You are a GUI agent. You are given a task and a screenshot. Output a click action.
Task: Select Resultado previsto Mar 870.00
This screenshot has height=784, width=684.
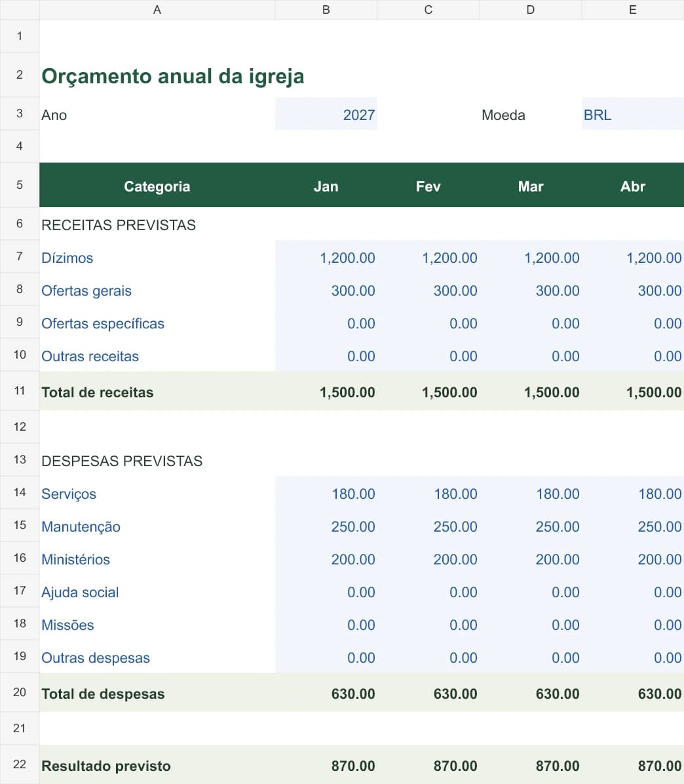pos(531,765)
